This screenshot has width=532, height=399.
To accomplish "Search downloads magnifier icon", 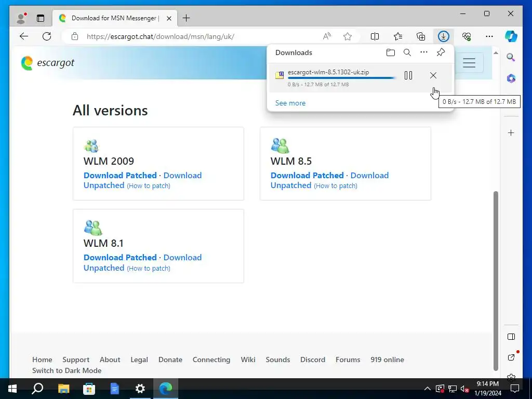I will coord(407,52).
